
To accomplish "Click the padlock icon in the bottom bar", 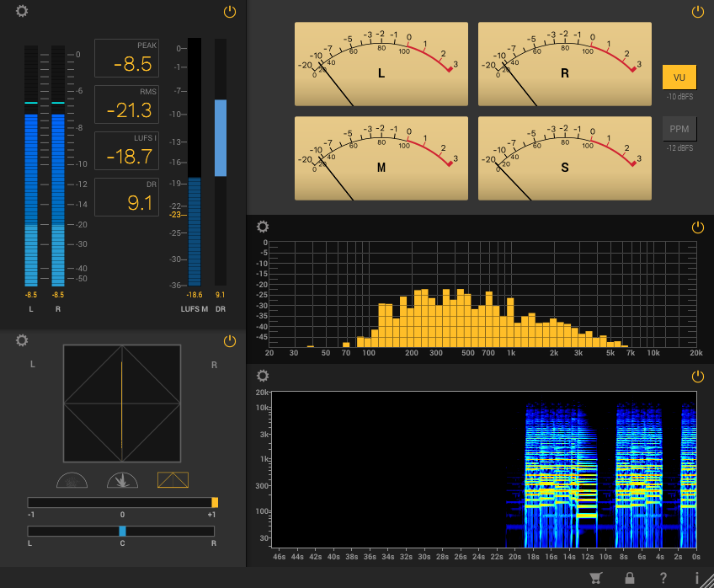I will [x=629, y=578].
